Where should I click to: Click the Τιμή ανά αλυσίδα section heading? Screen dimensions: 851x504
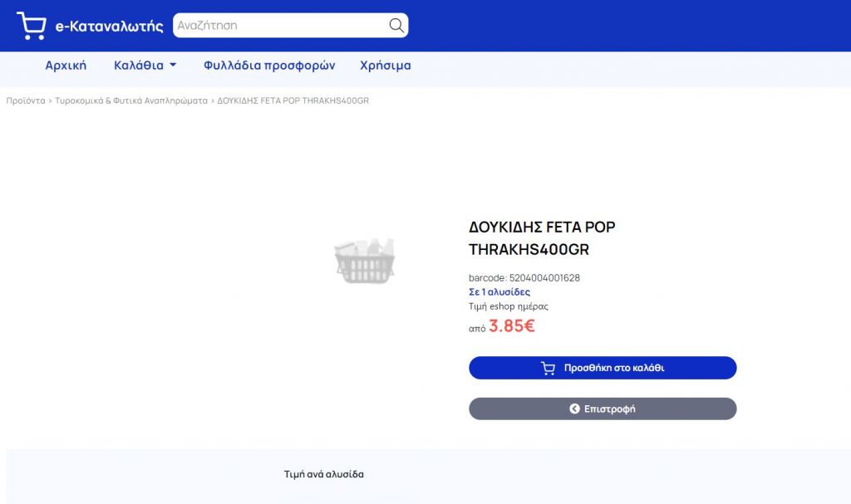[x=324, y=474]
